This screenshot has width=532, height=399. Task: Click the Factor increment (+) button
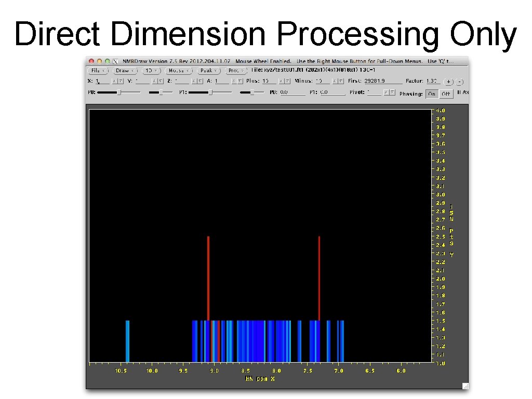(448, 82)
